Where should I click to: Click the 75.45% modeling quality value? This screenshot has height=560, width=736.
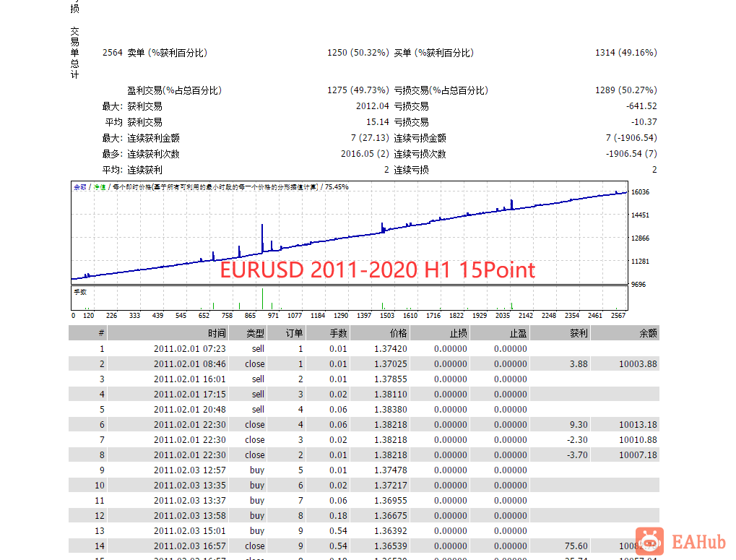coord(337,187)
